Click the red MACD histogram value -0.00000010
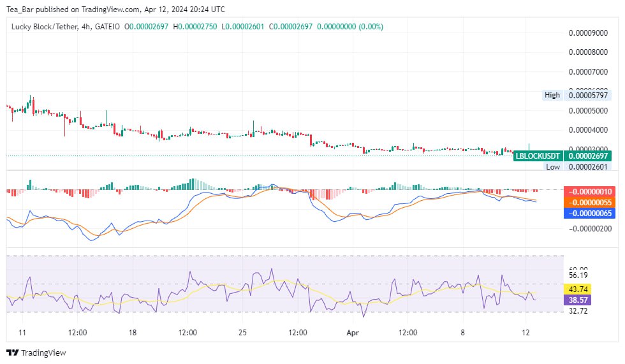 coord(589,191)
